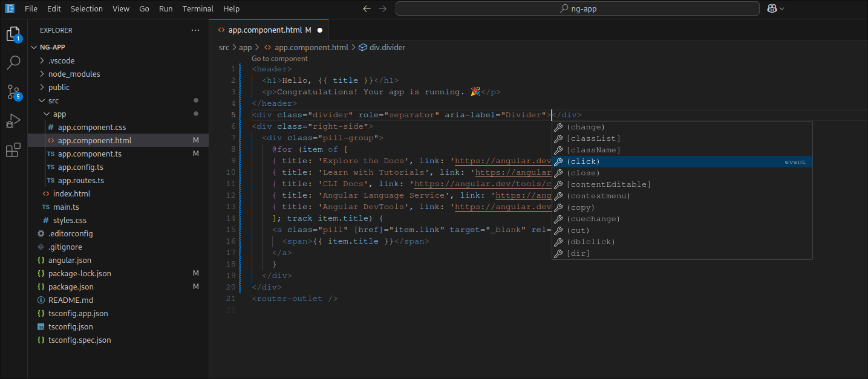Open the View menu
The height and width of the screenshot is (379, 868).
click(x=121, y=8)
